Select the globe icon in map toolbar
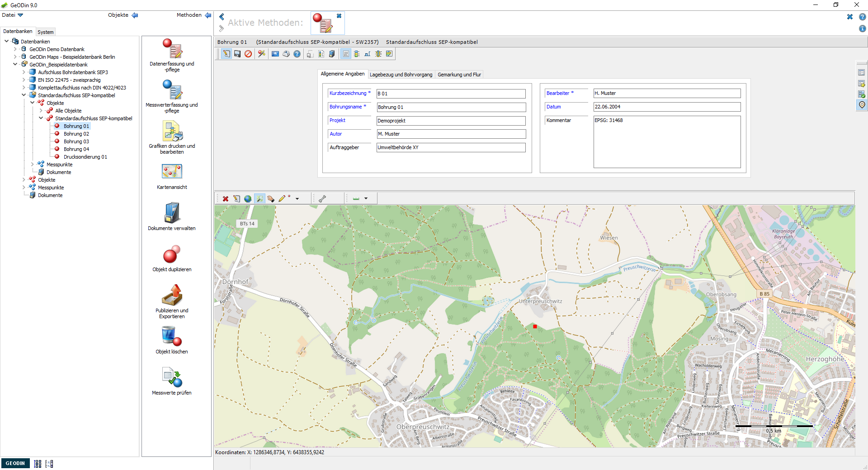Image resolution: width=868 pixels, height=470 pixels. pyautogui.click(x=248, y=198)
